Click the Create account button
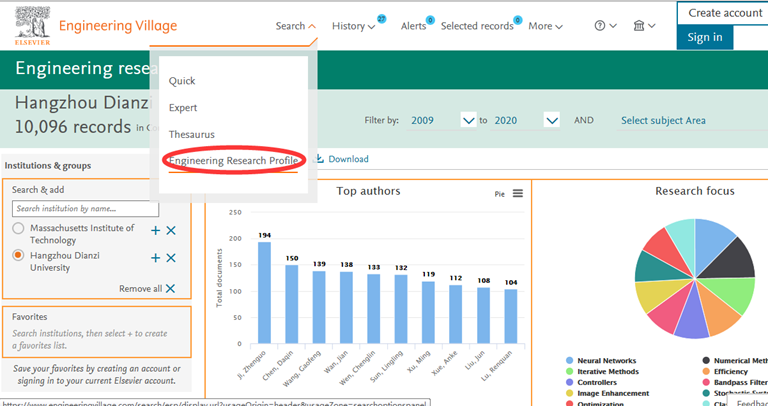Screen dimensions: 768x406 coord(725,13)
